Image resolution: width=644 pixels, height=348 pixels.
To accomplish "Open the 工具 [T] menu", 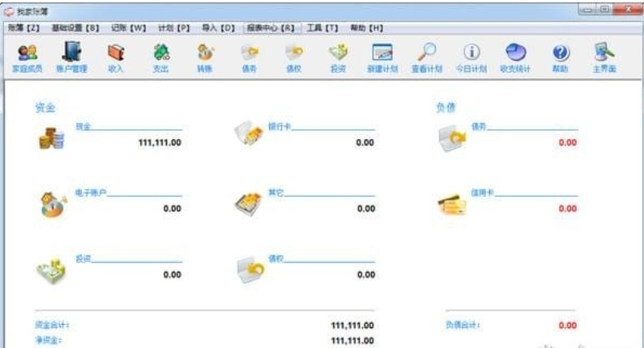I will [323, 28].
